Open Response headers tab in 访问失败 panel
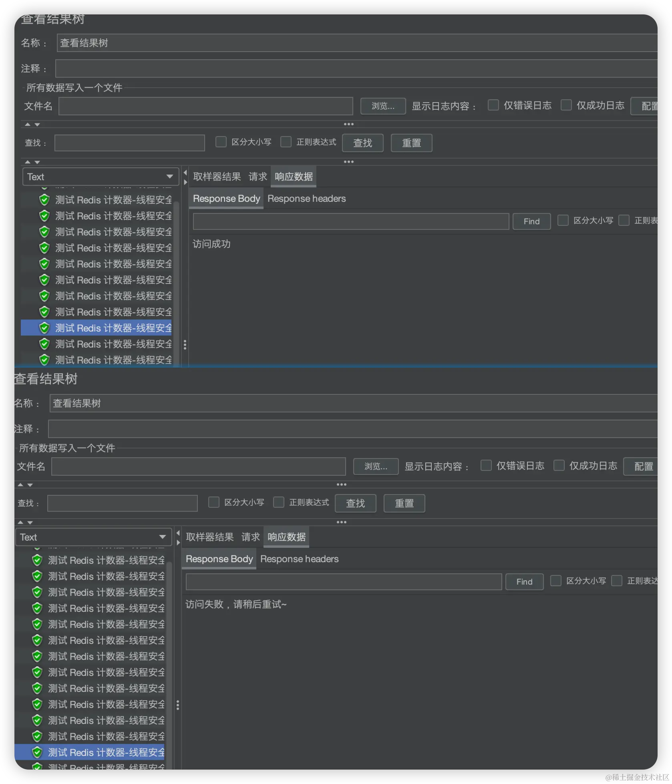 [299, 559]
